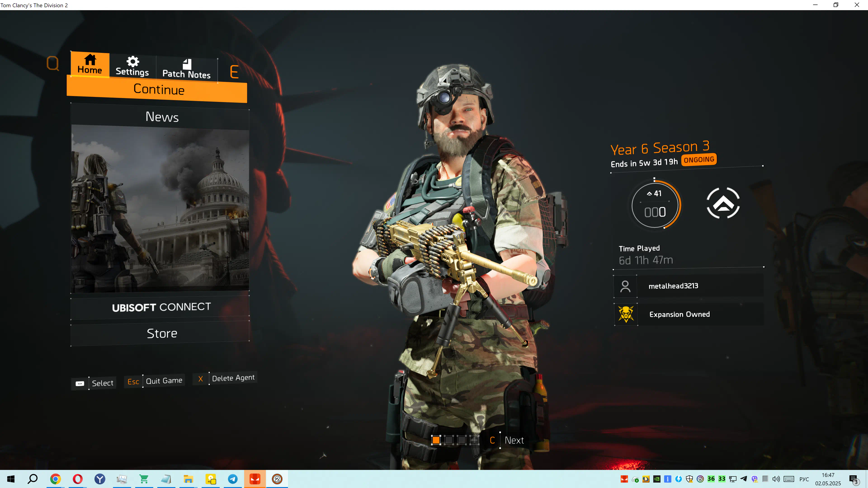The image size is (868, 488).
Task: Click the profile avatar icon beside metalhead3213
Action: tap(625, 286)
